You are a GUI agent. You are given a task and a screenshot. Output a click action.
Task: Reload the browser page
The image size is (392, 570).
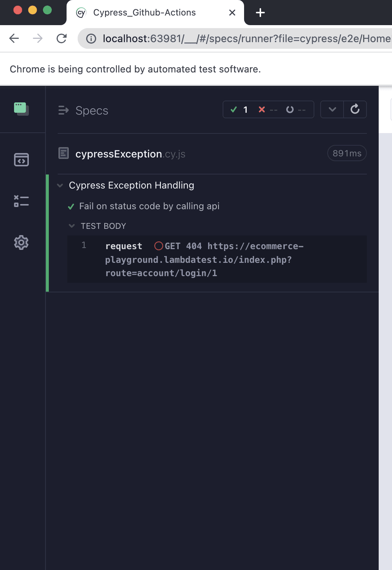(62, 38)
